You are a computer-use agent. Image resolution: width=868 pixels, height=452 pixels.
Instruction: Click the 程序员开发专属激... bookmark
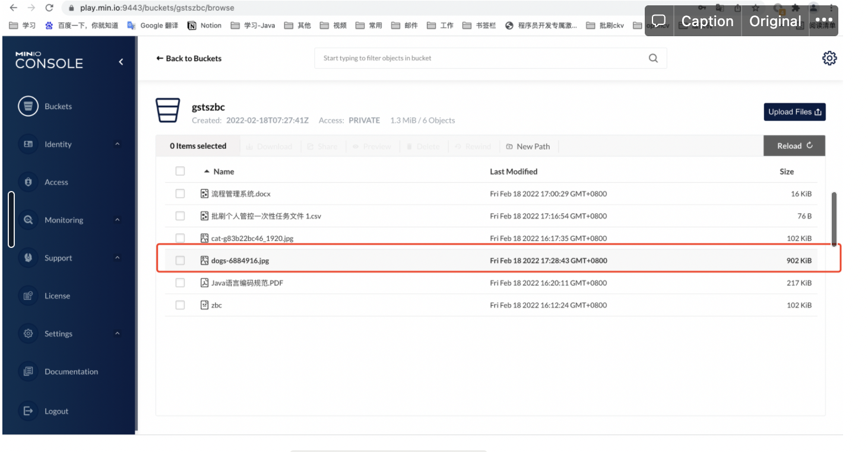point(541,26)
